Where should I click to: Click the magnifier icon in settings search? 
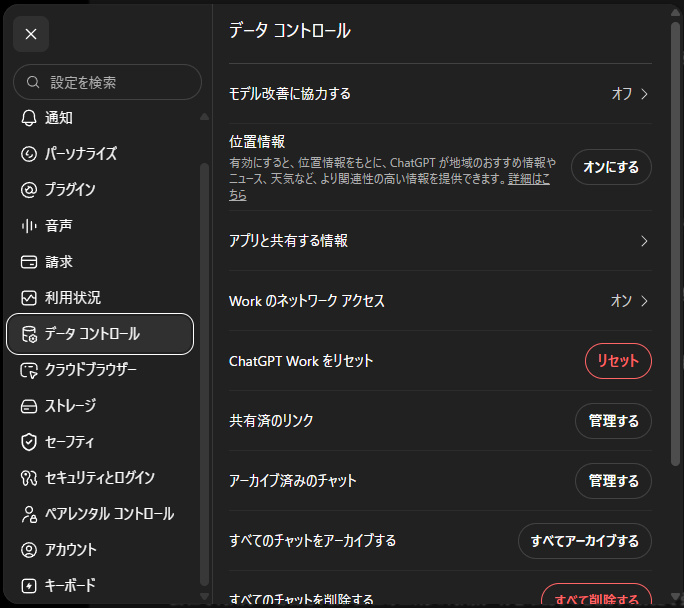(x=33, y=82)
